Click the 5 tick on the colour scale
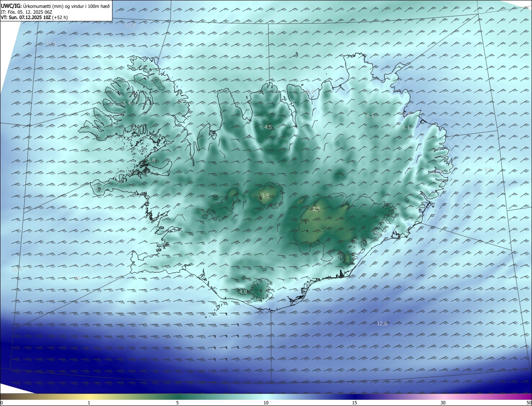Viewport: 532px width, 406px height. (177, 403)
